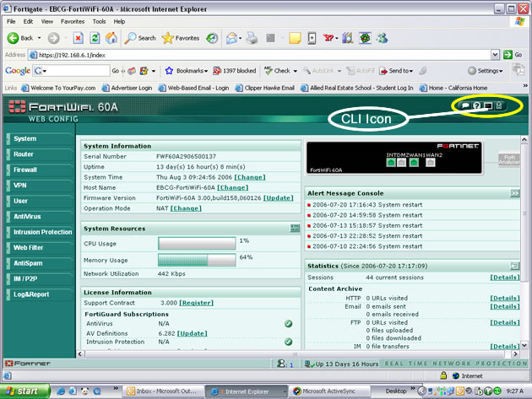The height and width of the screenshot is (399, 532).
Task: Click the IE Stop toolbar icon
Action: 78,38
